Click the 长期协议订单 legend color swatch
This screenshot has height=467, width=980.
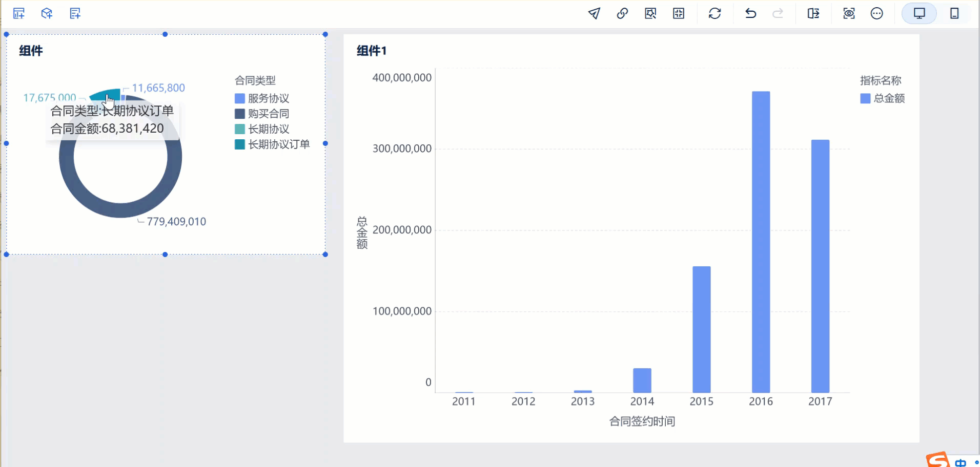pyautogui.click(x=239, y=144)
